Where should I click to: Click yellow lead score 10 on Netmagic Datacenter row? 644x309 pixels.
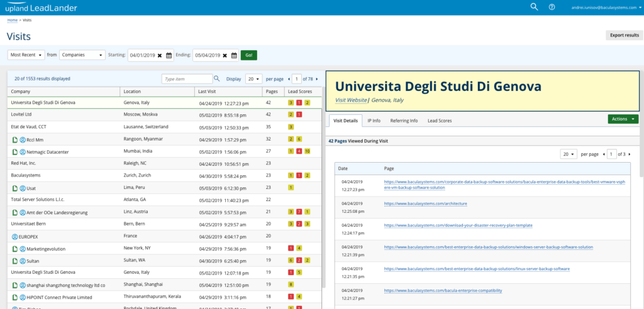coord(307,151)
